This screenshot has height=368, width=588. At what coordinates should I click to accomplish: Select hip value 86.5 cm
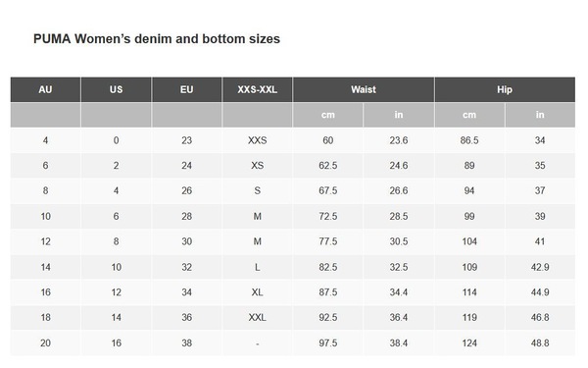pos(469,140)
